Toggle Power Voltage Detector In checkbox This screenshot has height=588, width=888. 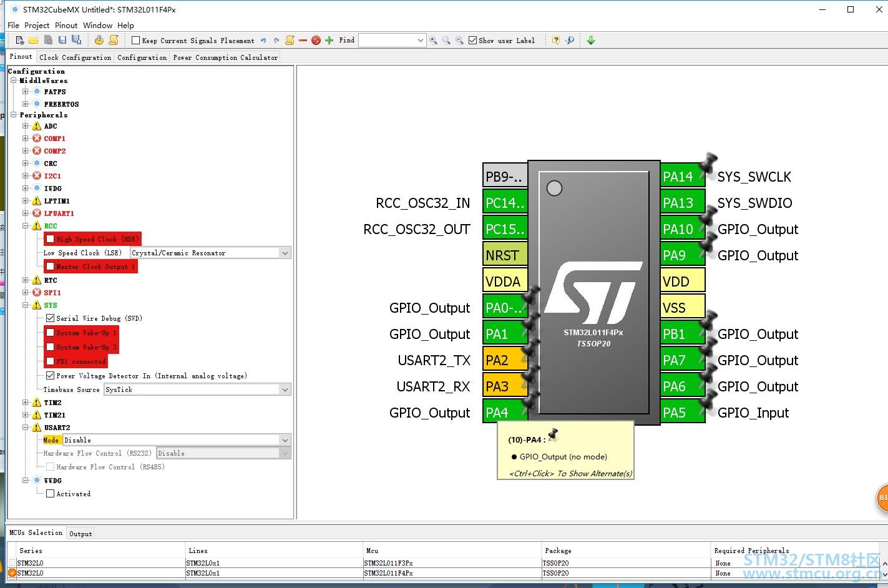point(51,376)
